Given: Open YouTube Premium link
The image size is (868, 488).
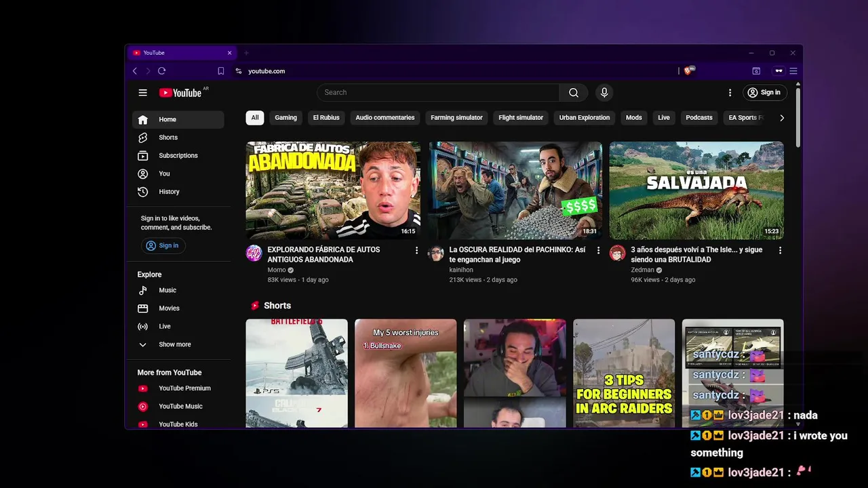Looking at the screenshot, I should (x=178, y=388).
